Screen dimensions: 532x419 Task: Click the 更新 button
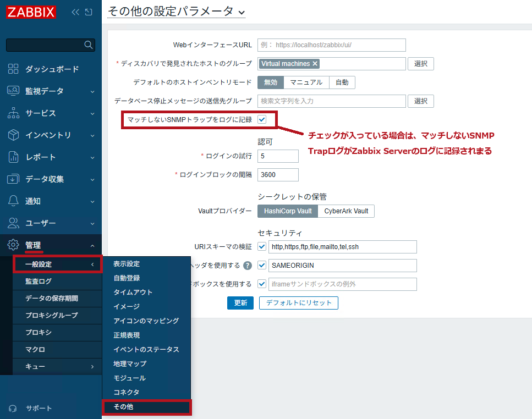(240, 303)
